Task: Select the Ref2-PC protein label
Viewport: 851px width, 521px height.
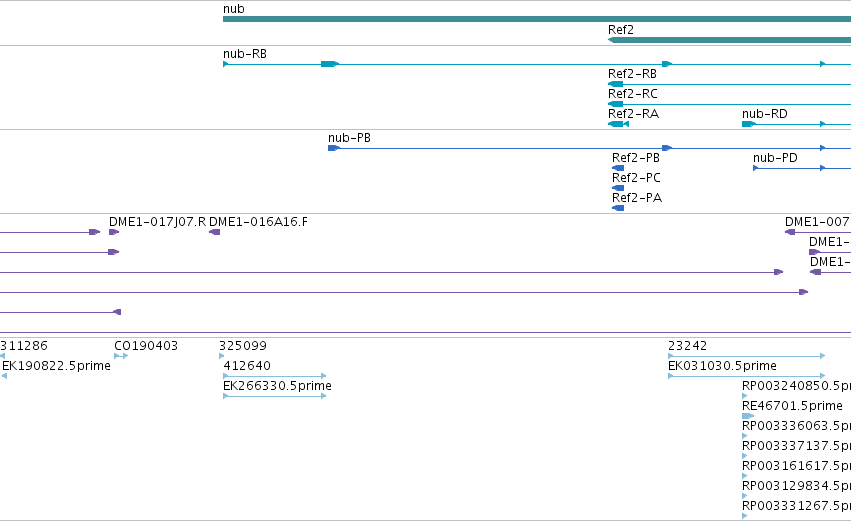Action: tap(636, 178)
